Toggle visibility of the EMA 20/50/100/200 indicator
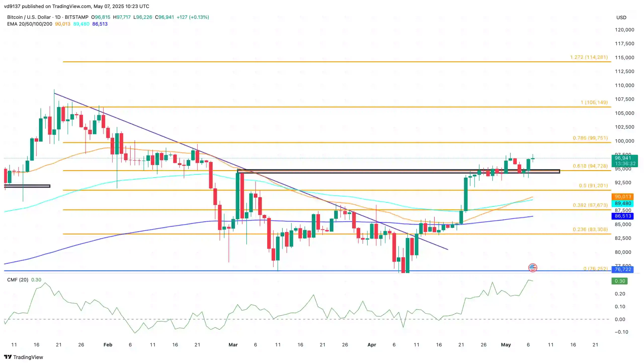 pyautogui.click(x=29, y=24)
